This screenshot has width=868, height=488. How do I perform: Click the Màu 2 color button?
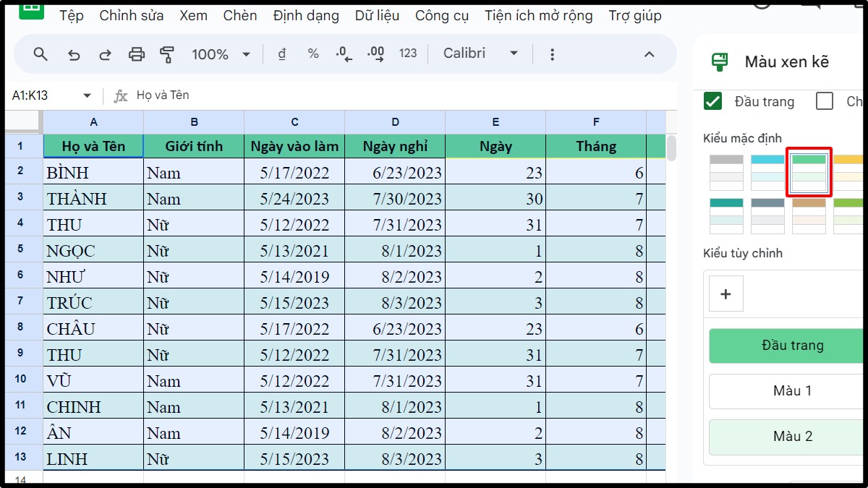point(792,437)
